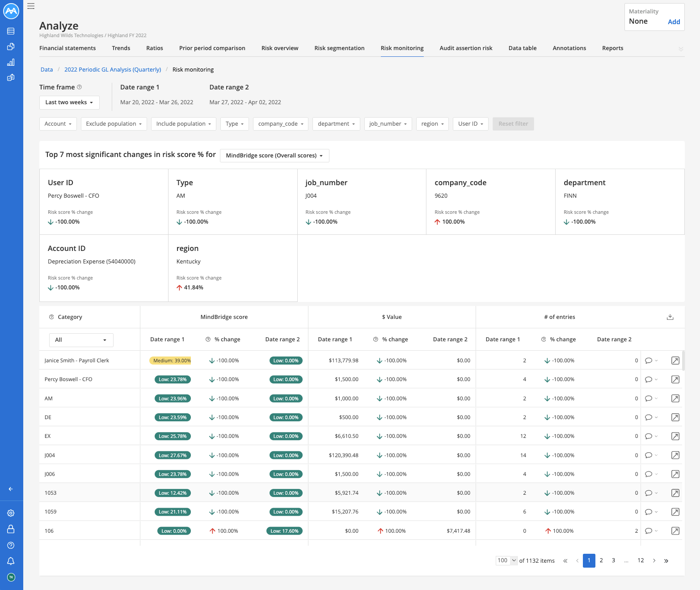Open Janice Smith row in new view
Screen dimensions: 700x590
[x=675, y=361]
